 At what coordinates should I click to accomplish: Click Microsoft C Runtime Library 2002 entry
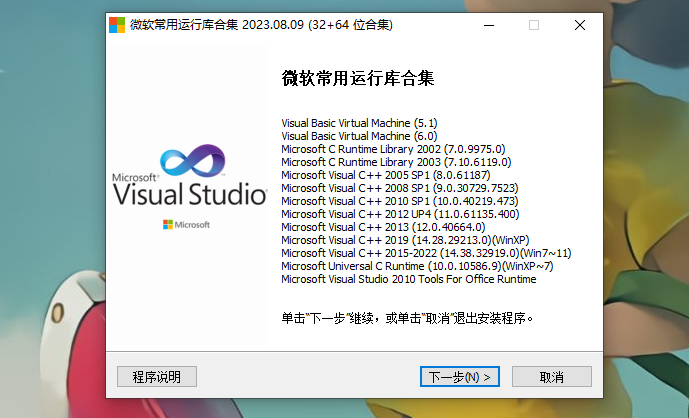pos(394,148)
